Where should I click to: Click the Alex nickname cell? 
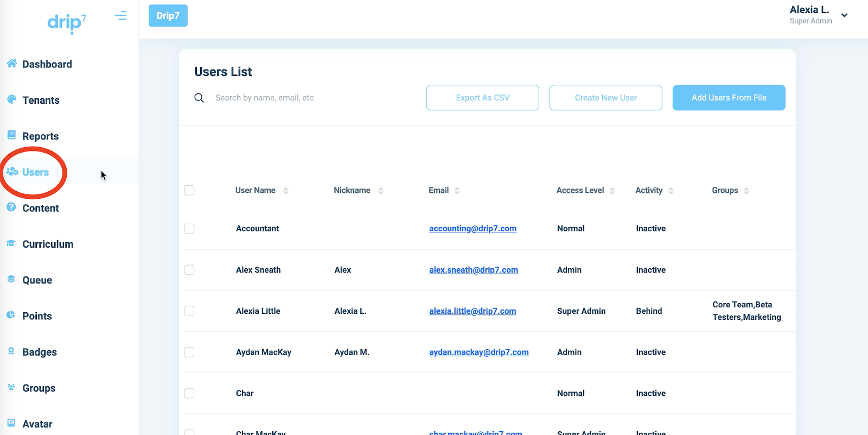tap(343, 270)
